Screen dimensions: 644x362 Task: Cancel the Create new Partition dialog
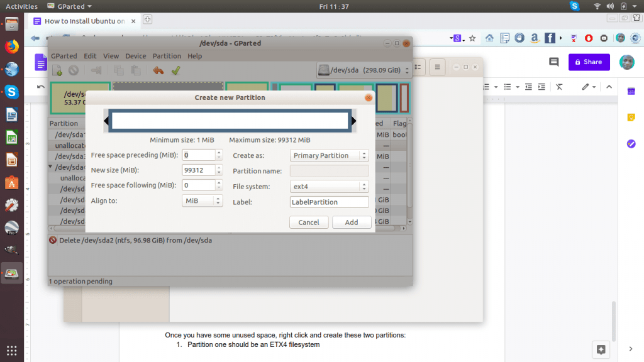click(309, 222)
